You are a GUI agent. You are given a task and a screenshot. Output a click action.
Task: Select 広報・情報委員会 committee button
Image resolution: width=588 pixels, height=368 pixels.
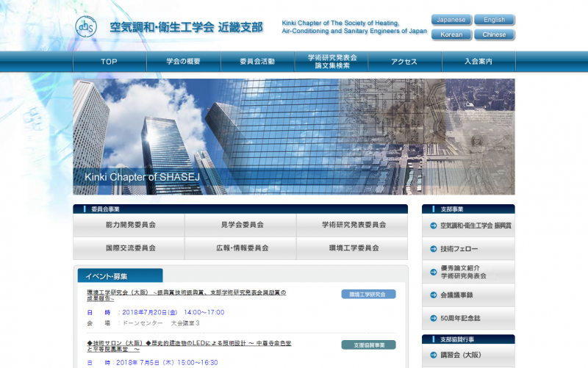[x=240, y=248]
